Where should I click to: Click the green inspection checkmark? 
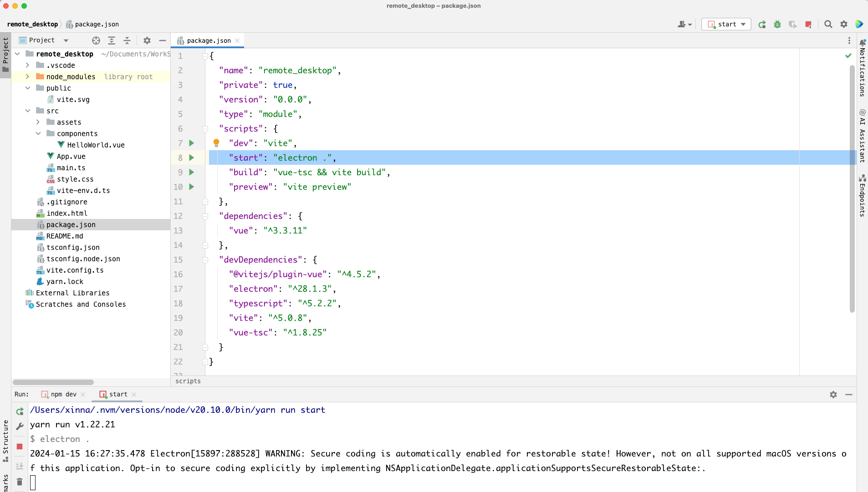click(848, 56)
